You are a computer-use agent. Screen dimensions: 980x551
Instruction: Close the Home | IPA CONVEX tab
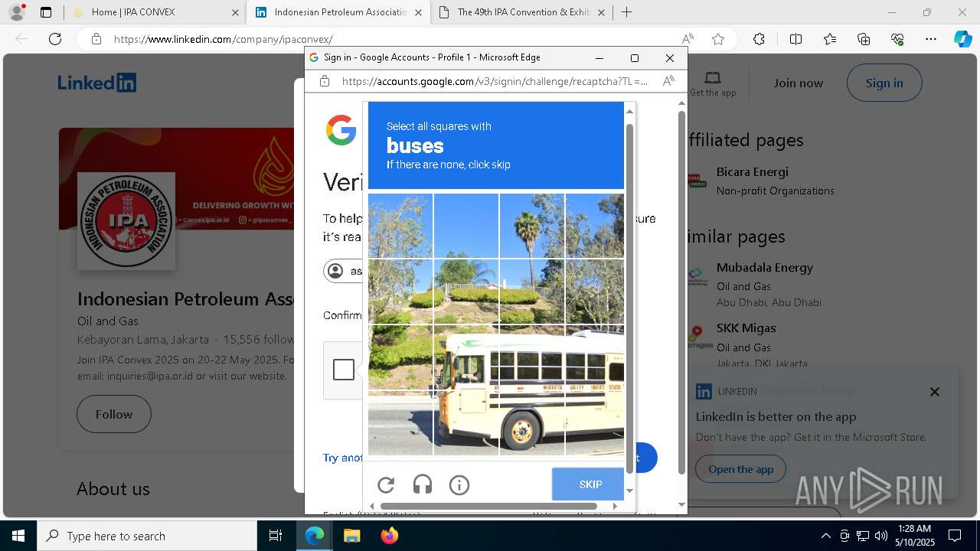[x=235, y=12]
